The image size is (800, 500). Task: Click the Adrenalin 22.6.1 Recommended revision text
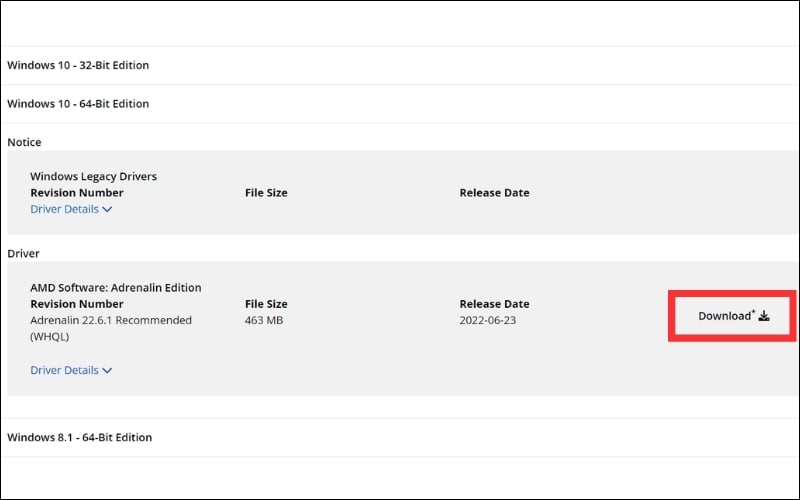click(x=110, y=320)
